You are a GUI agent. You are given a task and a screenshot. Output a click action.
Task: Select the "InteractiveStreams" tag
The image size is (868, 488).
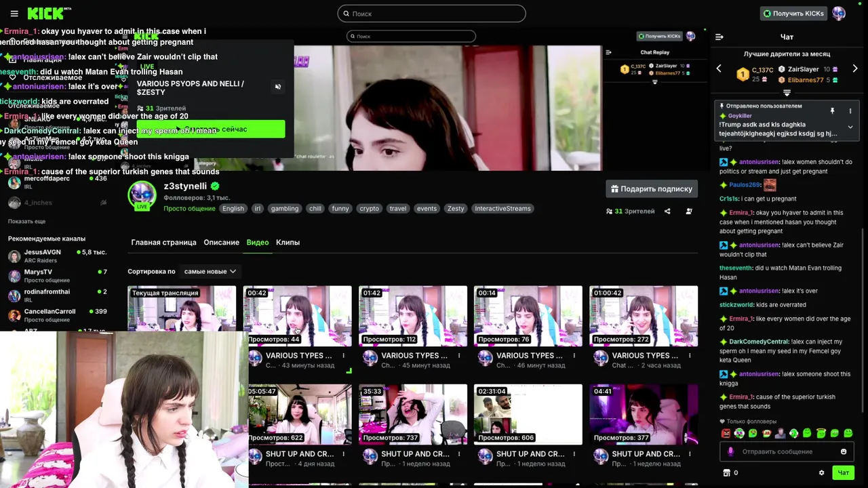502,209
